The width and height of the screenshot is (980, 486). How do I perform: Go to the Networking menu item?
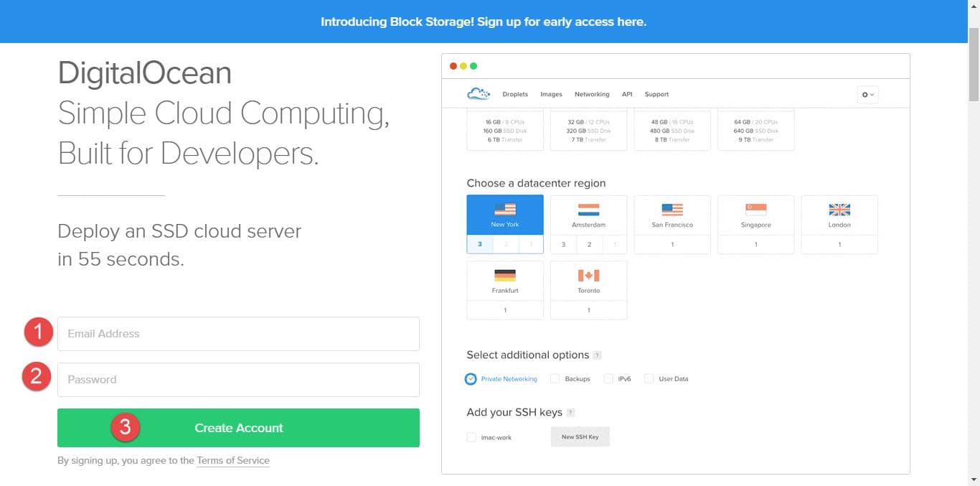[592, 94]
